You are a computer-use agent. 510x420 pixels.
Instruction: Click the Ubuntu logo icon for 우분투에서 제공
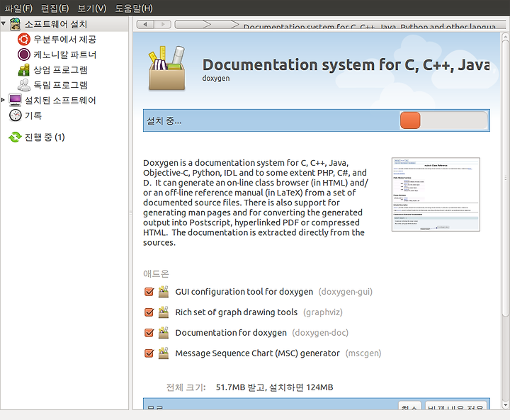pos(24,40)
